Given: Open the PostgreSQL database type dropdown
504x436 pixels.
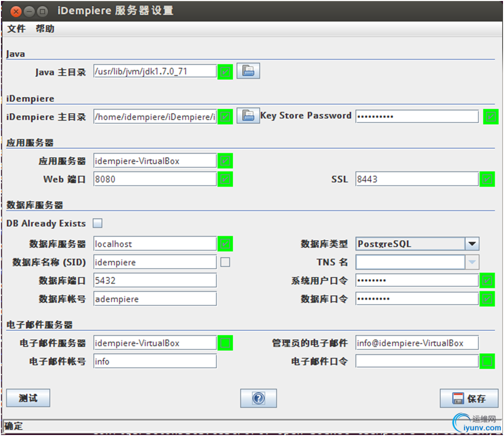Looking at the screenshot, I should click(x=472, y=244).
